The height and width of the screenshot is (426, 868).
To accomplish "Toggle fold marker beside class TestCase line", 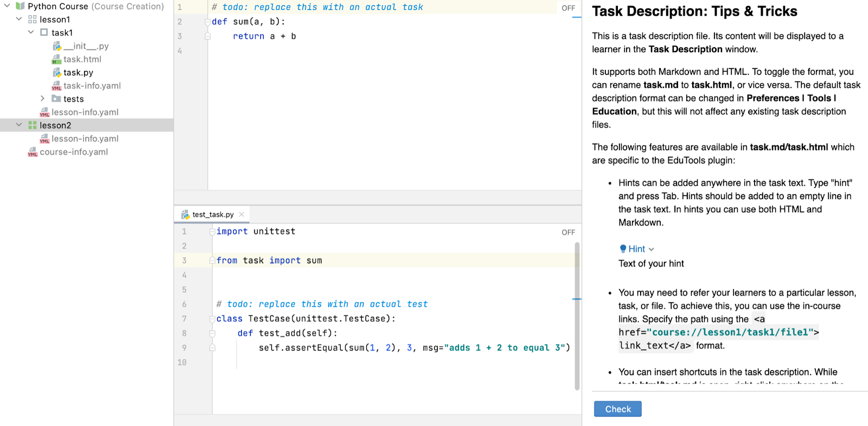I will pos(212,319).
